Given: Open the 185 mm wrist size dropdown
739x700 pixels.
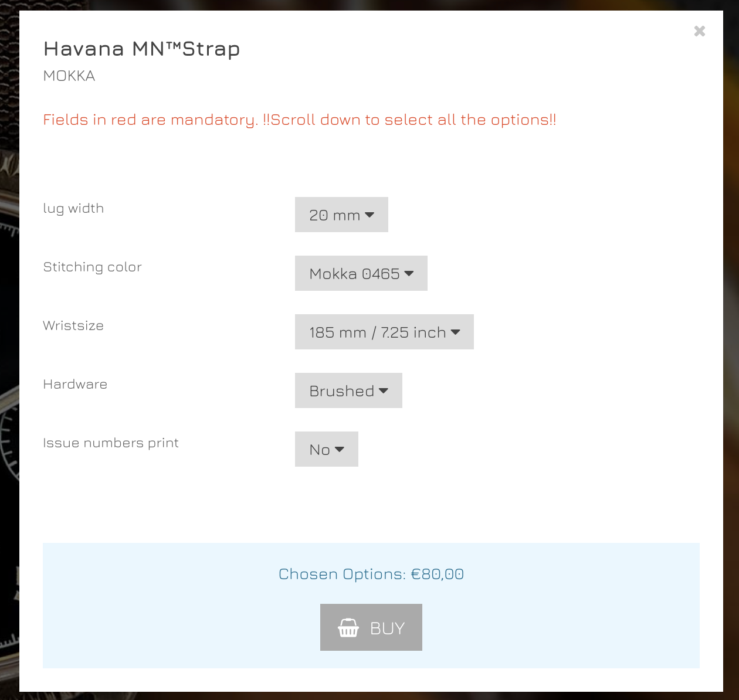Looking at the screenshot, I should coord(384,332).
